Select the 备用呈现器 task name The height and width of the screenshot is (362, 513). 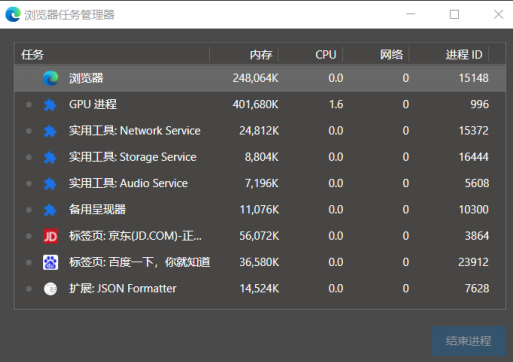pyautogui.click(x=97, y=210)
